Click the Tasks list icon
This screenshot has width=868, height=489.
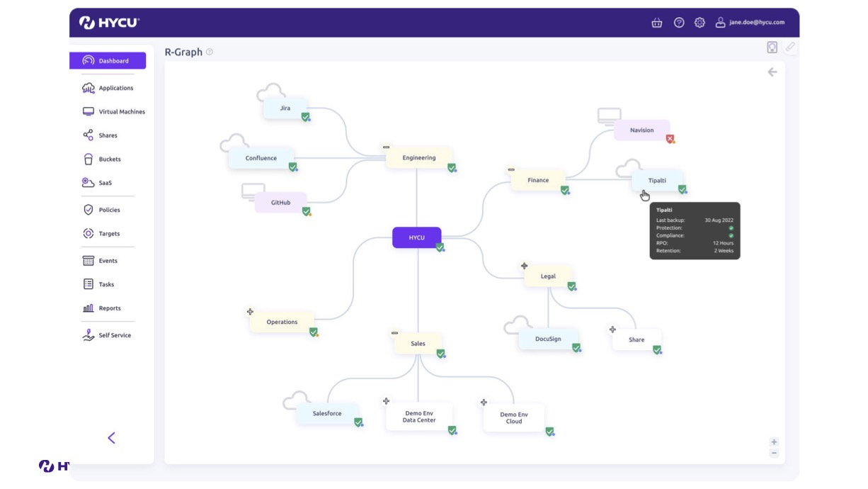[x=88, y=284]
